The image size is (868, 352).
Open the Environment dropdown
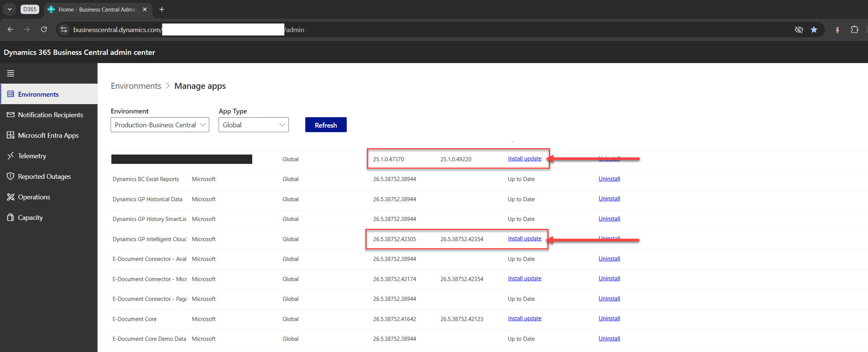(160, 125)
